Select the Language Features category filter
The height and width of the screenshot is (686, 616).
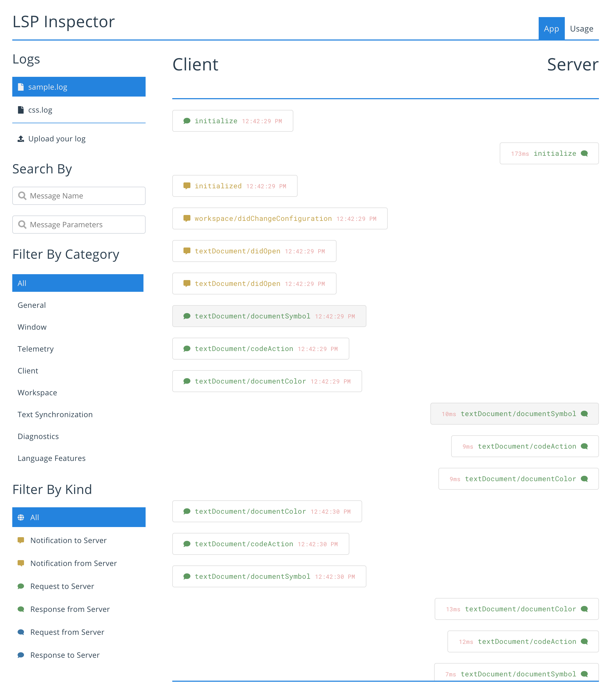(x=51, y=458)
